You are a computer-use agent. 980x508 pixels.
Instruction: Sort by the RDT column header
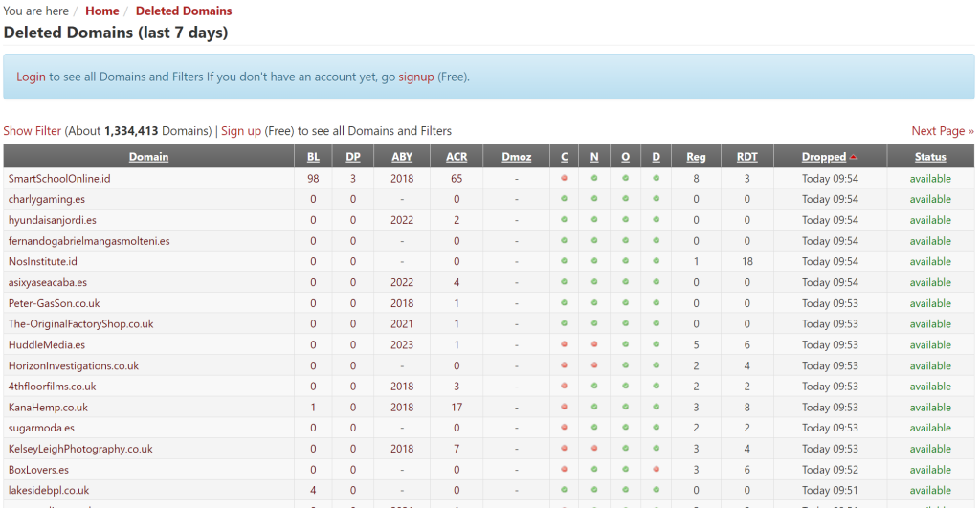[x=746, y=157]
